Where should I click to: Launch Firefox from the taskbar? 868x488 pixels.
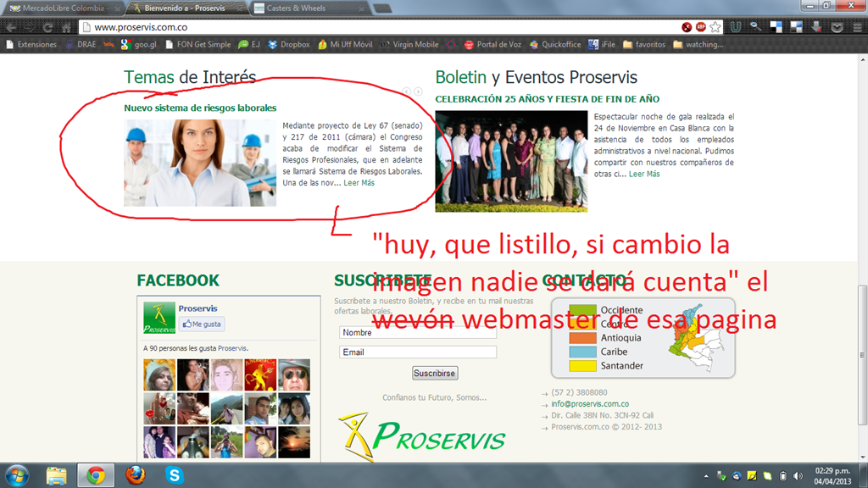[136, 474]
